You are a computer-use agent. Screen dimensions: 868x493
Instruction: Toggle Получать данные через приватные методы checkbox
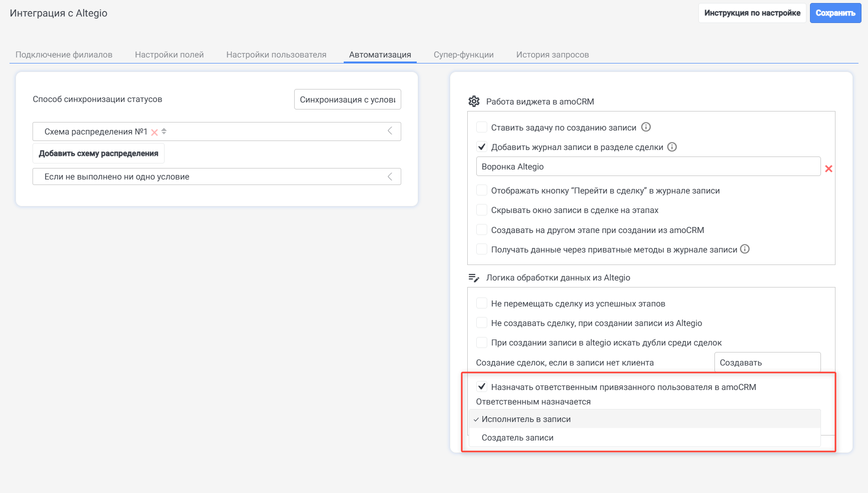pos(482,249)
